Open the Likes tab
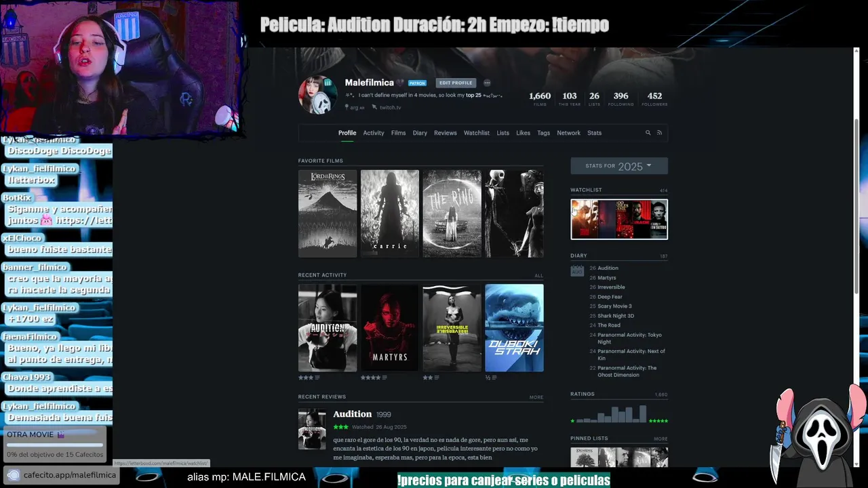The image size is (868, 488). [x=523, y=133]
